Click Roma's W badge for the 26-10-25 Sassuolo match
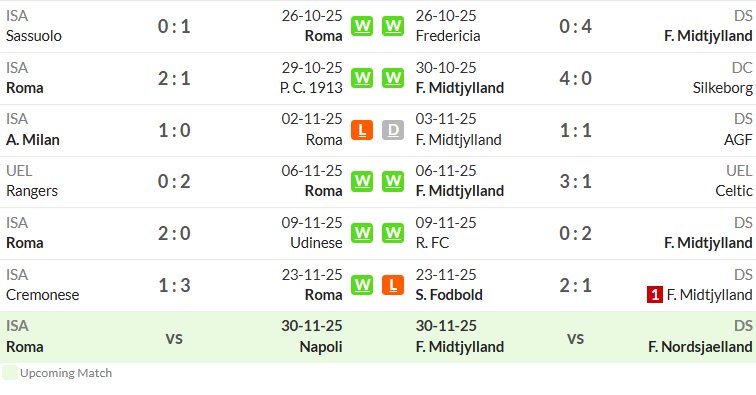The image size is (756, 395). tap(362, 26)
